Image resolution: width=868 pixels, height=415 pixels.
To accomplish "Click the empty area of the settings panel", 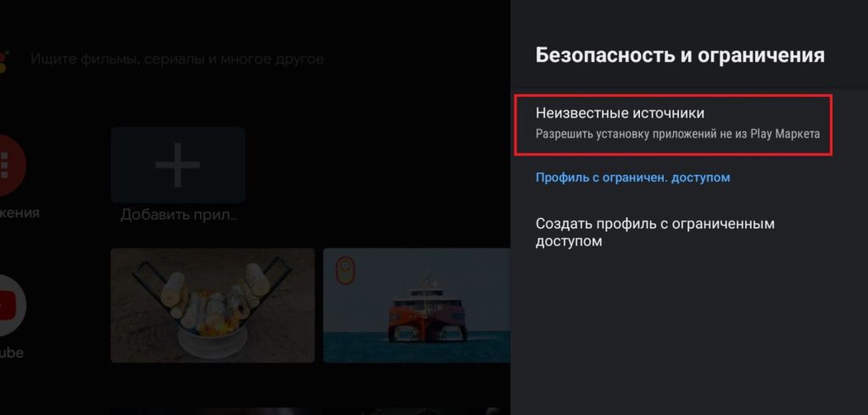I will [688, 333].
